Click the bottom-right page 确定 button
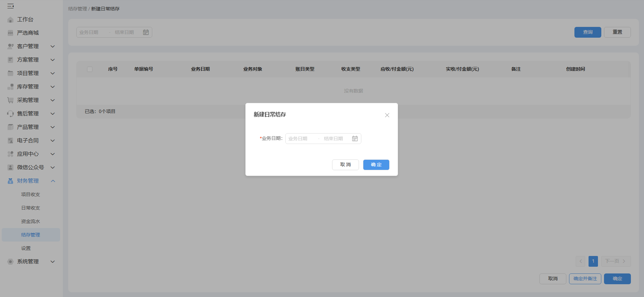 tap(617, 279)
